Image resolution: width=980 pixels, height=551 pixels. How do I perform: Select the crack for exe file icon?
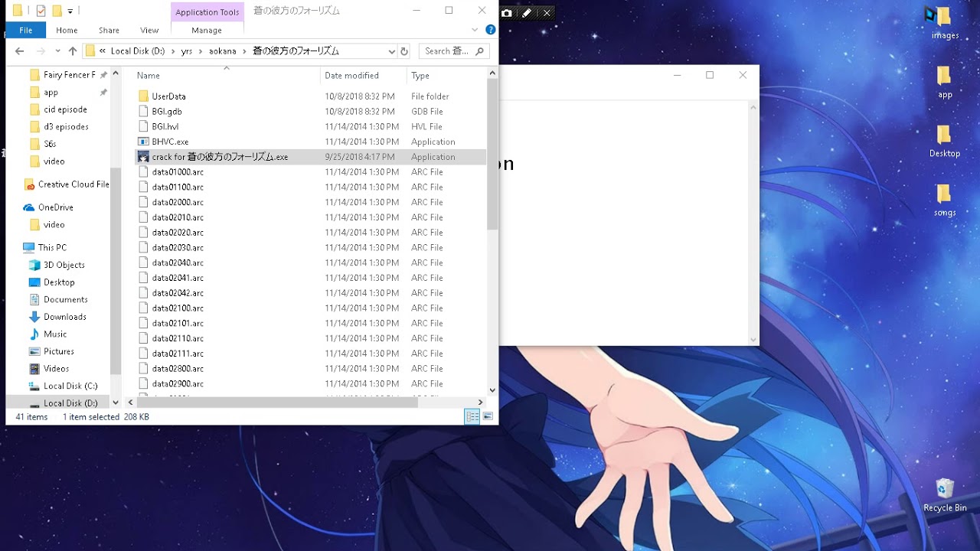click(x=143, y=157)
